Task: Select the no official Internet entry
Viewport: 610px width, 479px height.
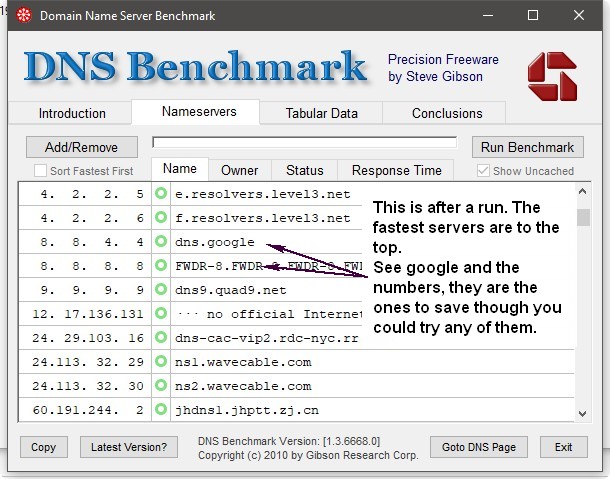Action: pos(269,314)
